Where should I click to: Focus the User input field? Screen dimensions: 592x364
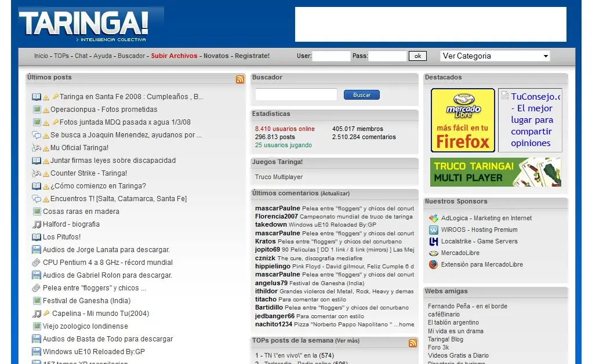(332, 56)
